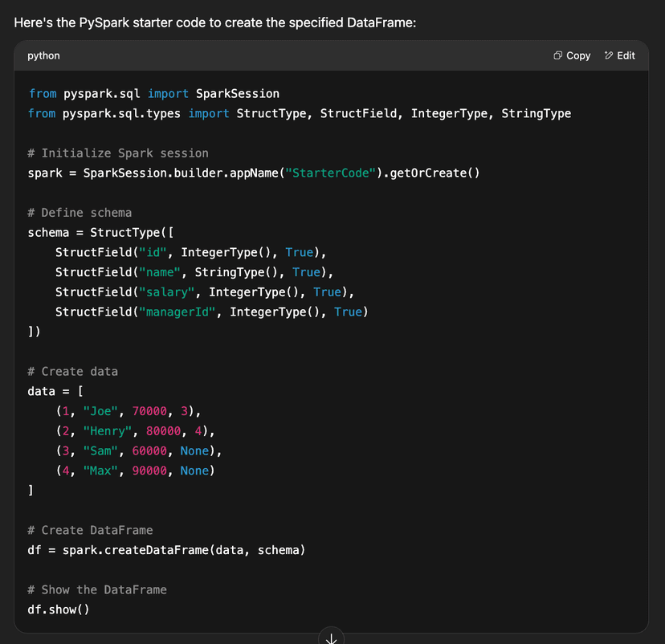
Task: Copy the PySpark starter code
Action: click(570, 55)
